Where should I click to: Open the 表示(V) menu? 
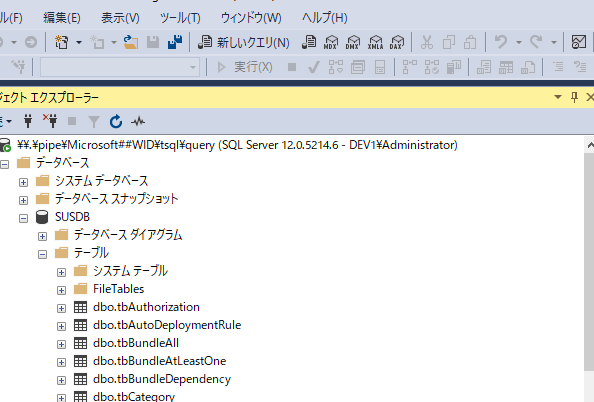point(120,17)
